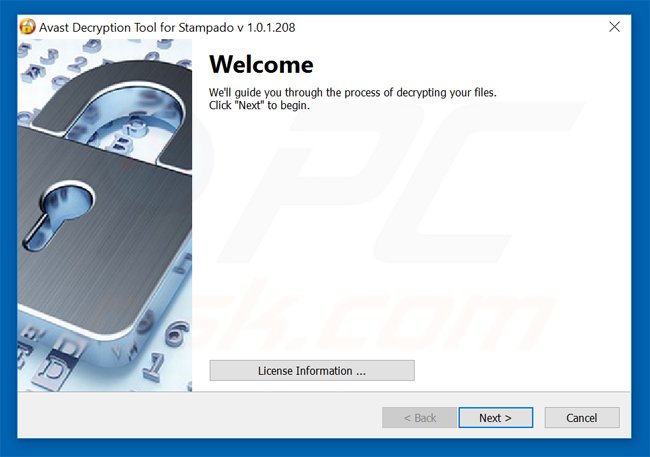This screenshot has height=457, width=650.
Task: Close the Avast Decryption Tool window
Action: 614,27
